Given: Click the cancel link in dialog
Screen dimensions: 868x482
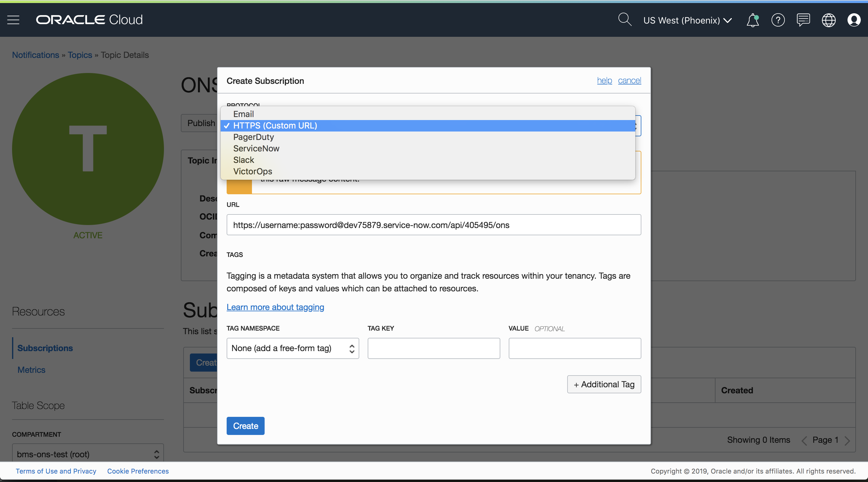Looking at the screenshot, I should click(x=629, y=81).
